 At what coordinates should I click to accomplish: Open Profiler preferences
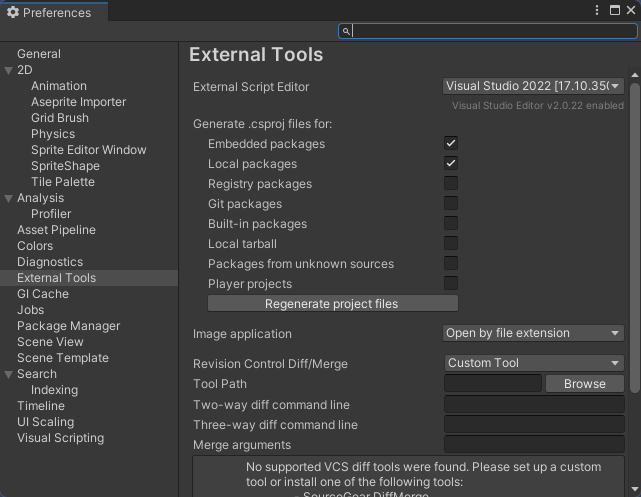[x=51, y=214]
